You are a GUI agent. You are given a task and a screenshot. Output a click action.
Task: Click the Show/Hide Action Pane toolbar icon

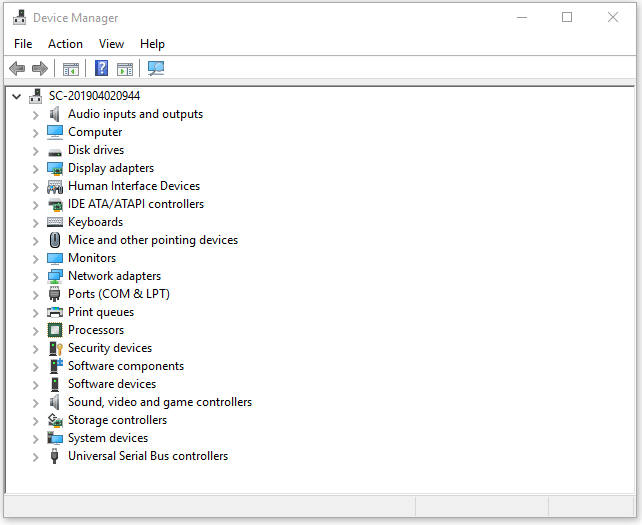point(125,69)
